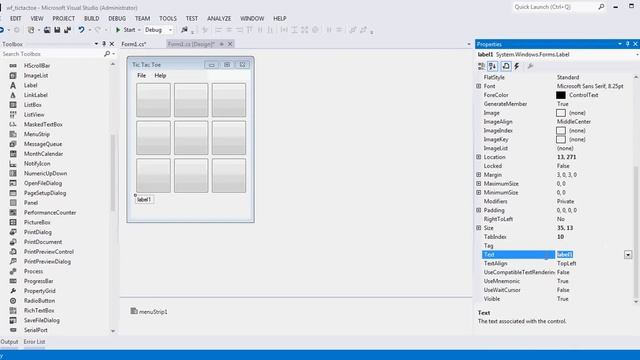Open the File menu on Tic Tac Toe form
640x360 pixels.
point(142,76)
